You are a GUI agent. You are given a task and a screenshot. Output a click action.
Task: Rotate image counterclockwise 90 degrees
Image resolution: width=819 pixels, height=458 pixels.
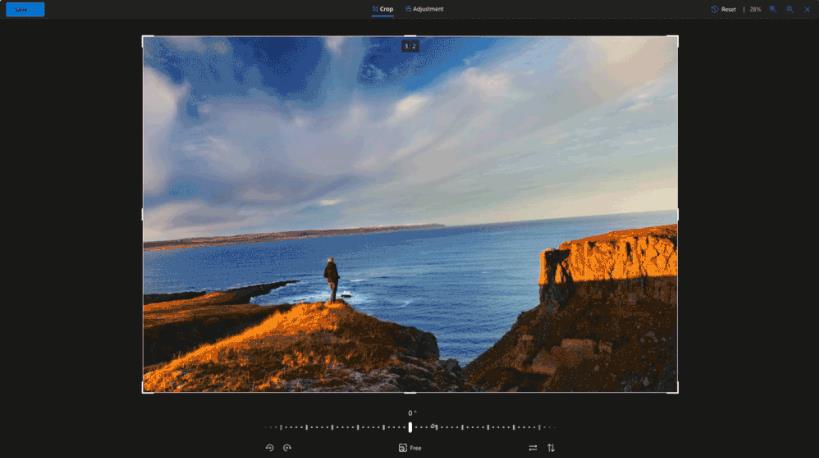pos(269,448)
